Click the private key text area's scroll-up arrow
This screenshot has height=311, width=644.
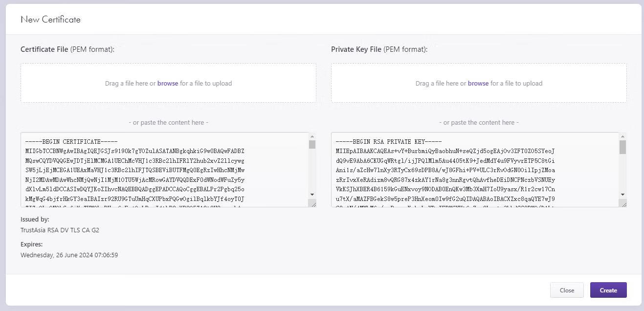point(622,137)
